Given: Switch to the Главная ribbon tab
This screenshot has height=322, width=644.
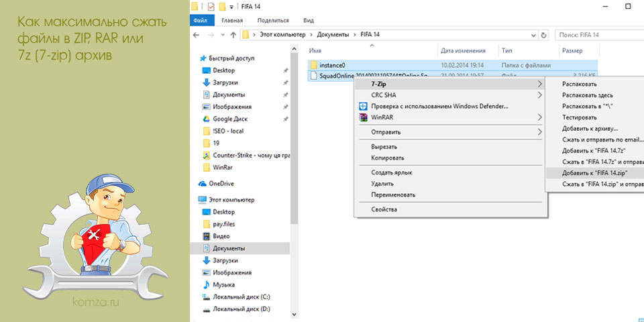Looking at the screenshot, I should (x=232, y=20).
